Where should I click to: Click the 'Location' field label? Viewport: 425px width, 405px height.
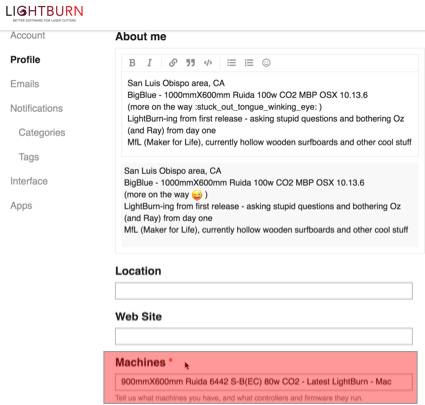coord(138,271)
